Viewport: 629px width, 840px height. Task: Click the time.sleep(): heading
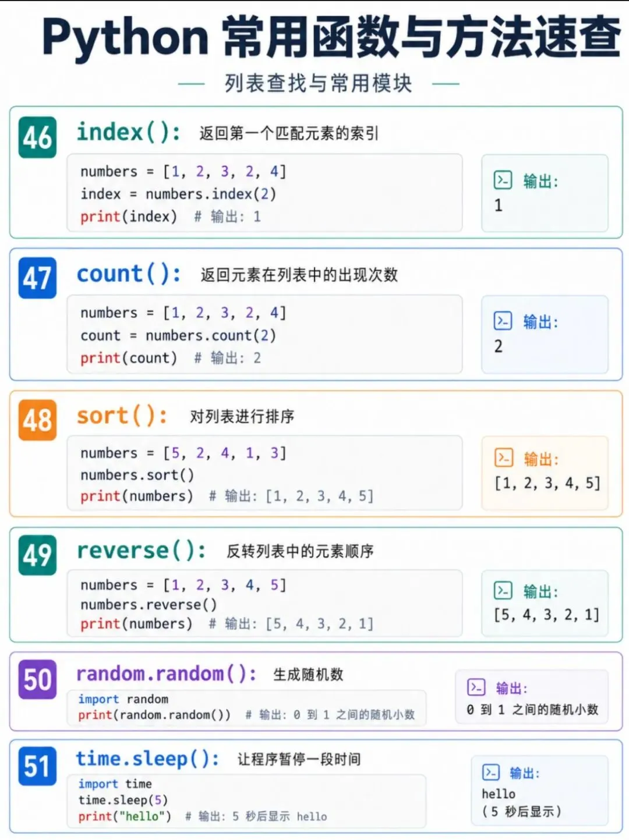point(147,759)
